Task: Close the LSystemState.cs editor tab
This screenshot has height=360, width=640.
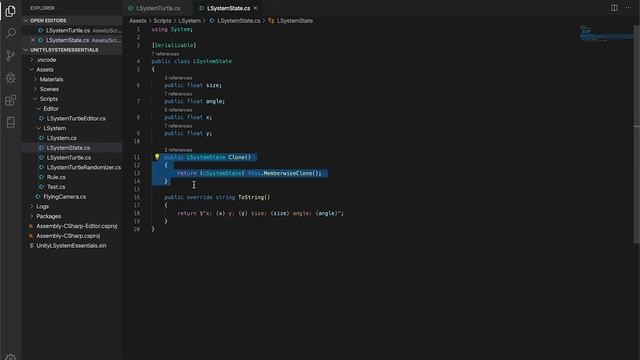Action: pos(256,8)
